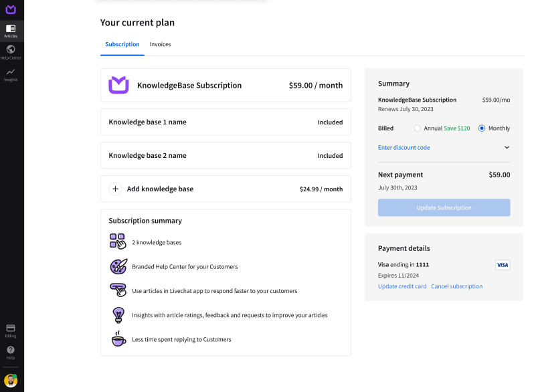Click the VISA card badge

point(503,265)
